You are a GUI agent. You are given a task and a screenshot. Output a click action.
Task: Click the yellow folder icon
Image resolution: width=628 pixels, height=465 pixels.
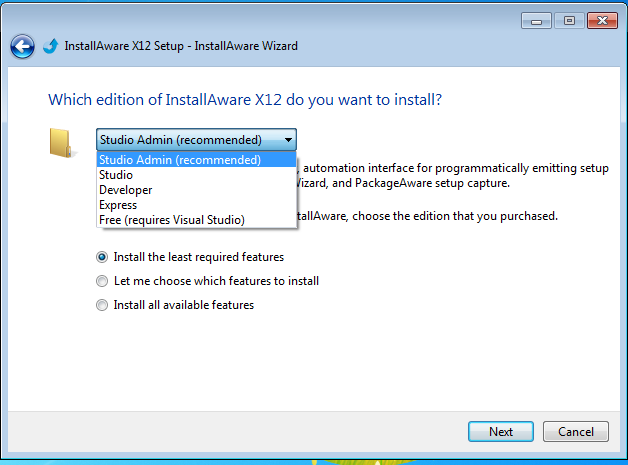[63, 143]
